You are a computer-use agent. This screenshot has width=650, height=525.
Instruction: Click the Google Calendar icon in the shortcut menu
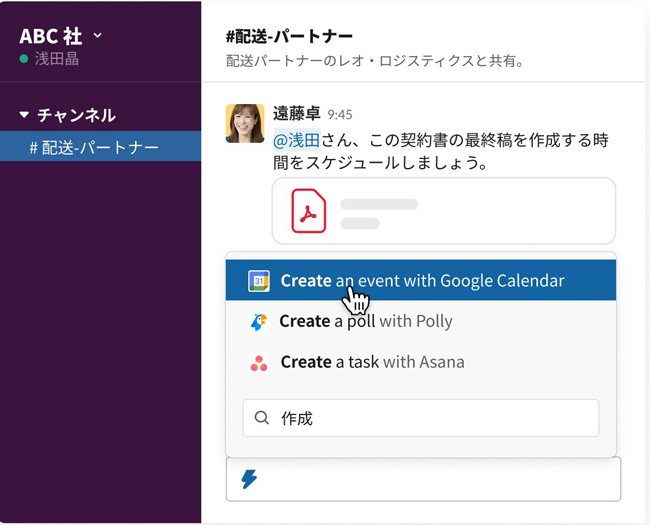point(259,281)
